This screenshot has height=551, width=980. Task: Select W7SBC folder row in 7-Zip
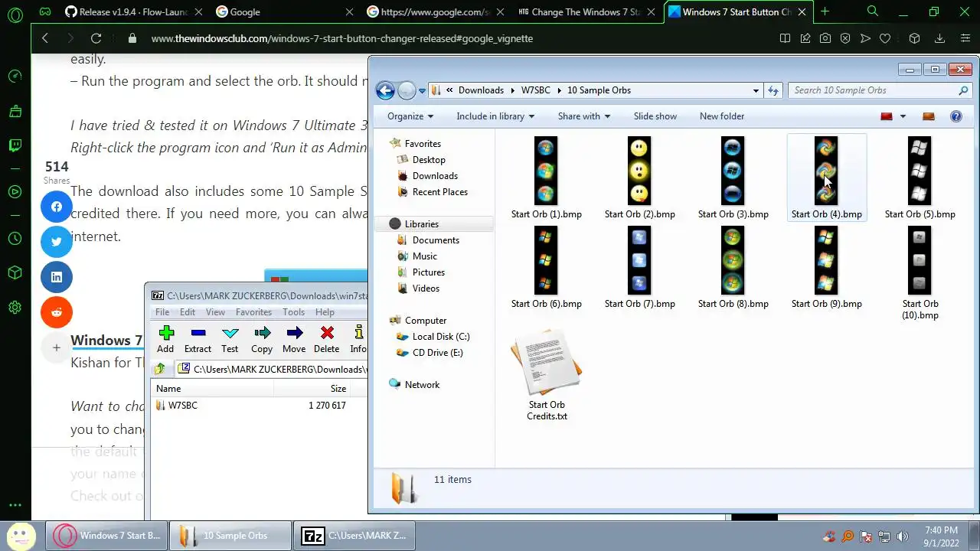[259, 406]
